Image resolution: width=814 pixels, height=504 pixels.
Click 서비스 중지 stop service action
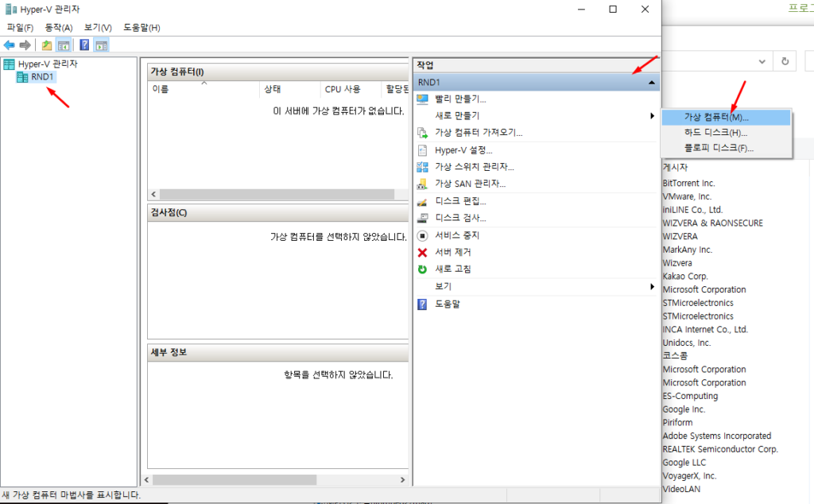coord(456,235)
